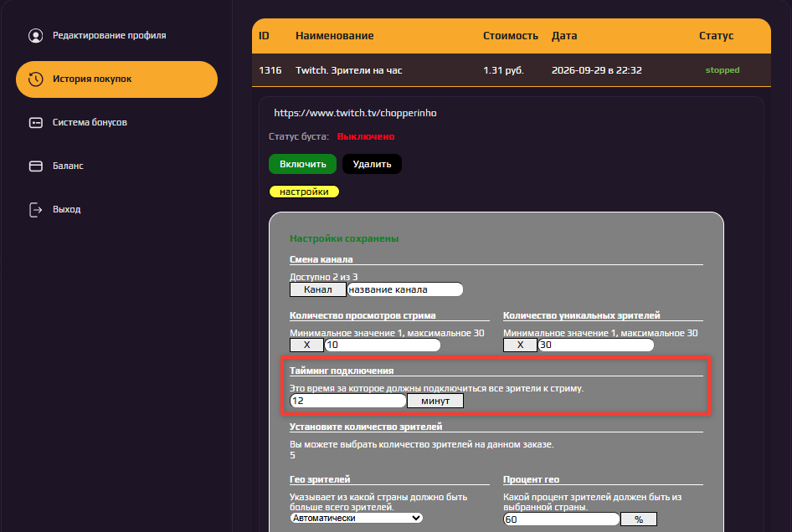Click the Смена канала heading
The image size is (792, 532).
pos(321,259)
